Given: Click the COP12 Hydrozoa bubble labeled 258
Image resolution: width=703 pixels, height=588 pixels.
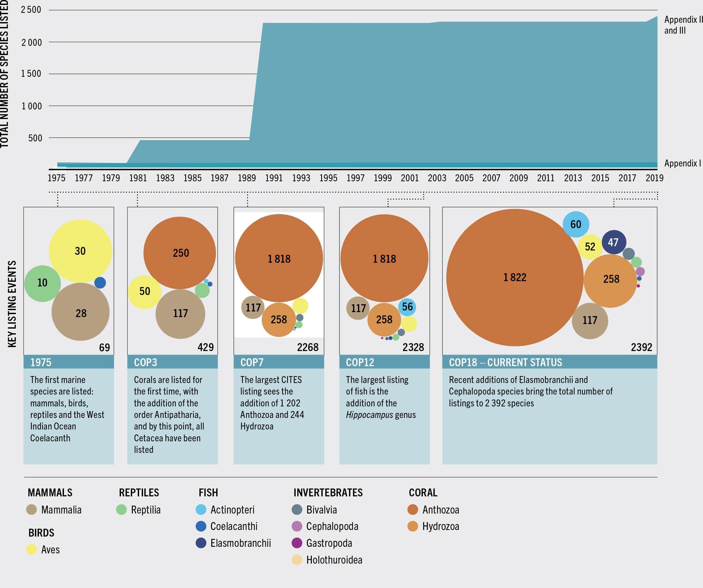Looking at the screenshot, I should tap(384, 319).
